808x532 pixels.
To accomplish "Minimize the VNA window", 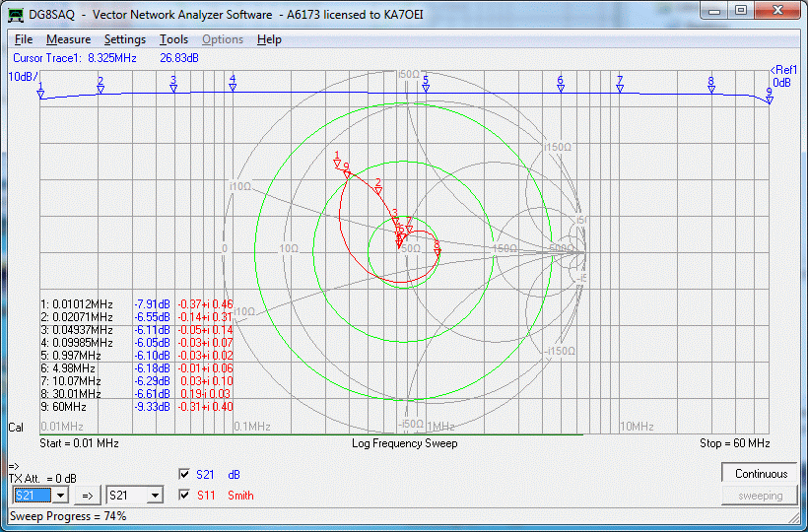I will pos(713,10).
